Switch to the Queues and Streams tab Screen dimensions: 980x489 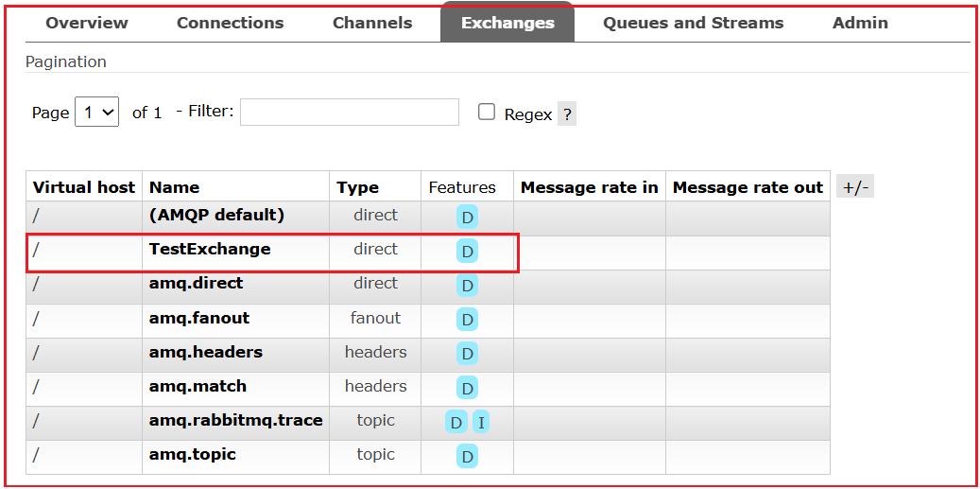click(x=693, y=23)
